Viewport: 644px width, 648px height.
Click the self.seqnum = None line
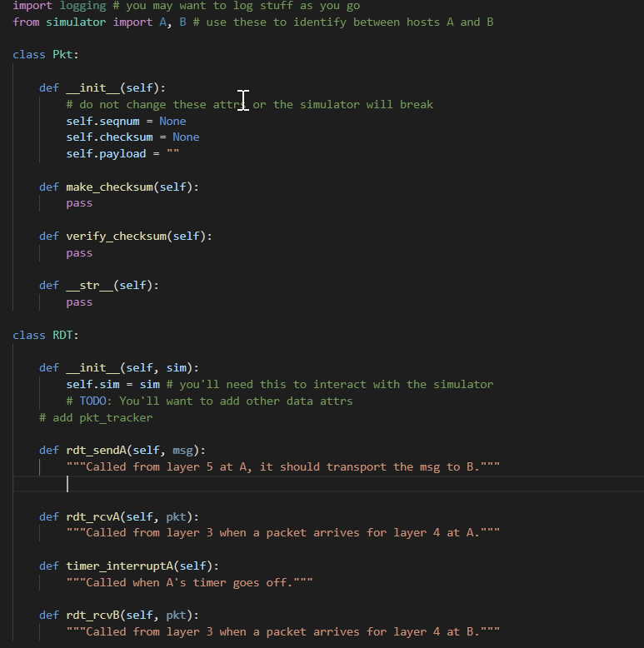[x=126, y=121]
